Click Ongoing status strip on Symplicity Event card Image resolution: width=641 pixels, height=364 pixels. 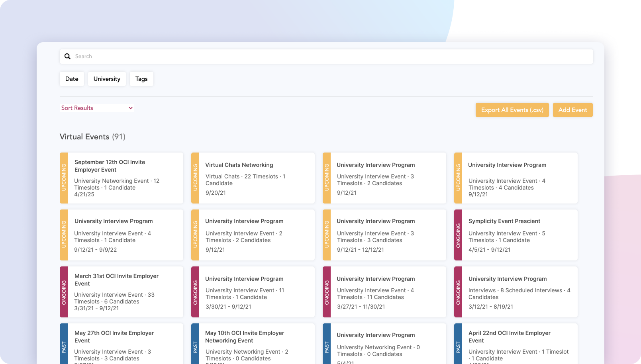[458, 235]
